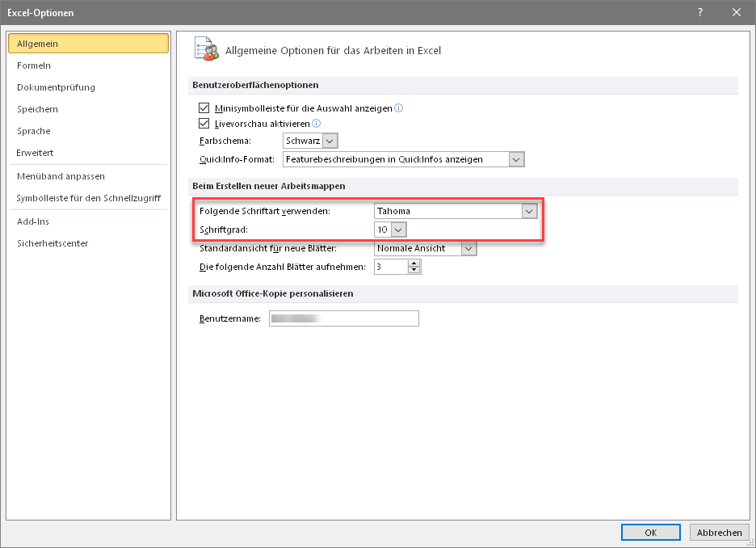This screenshot has width=756, height=548.
Task: Open the Farbschema dropdown
Action: [330, 141]
